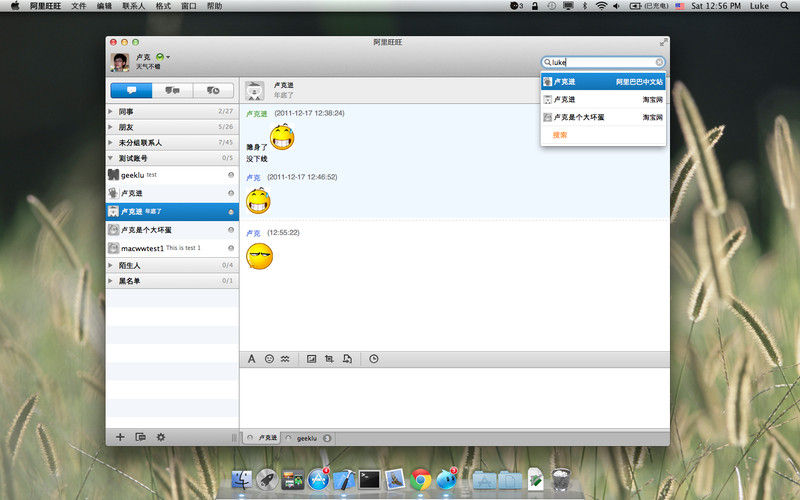Screen dimensions: 800x500
Task: Switch to the 卢克进 chat tab
Action: (x=262, y=438)
